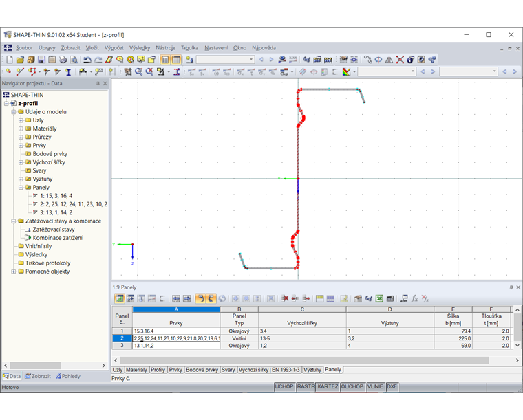Click the formula fx icon in table toolbar
This screenshot has height=420, width=523.
tap(414, 298)
